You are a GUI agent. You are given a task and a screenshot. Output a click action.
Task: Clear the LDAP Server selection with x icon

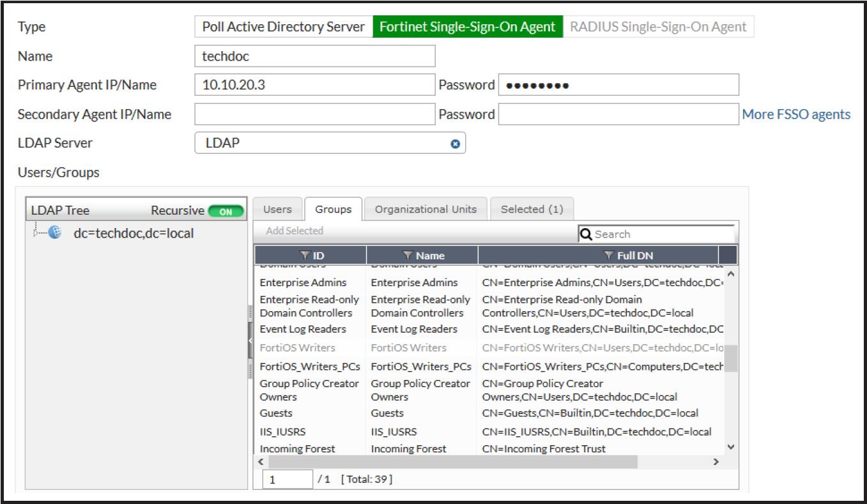click(456, 144)
